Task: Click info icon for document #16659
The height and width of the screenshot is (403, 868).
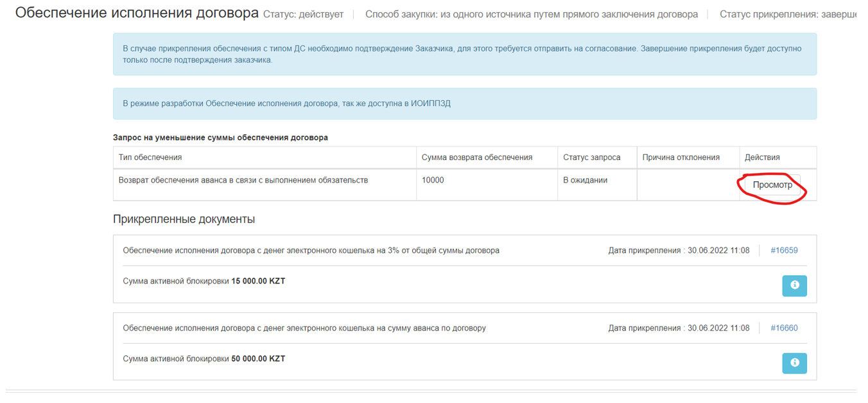Action: 794,285
